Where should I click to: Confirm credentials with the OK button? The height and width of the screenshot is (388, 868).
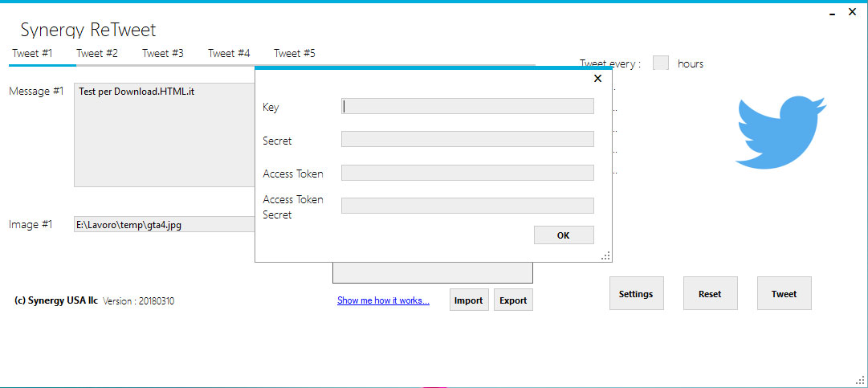click(x=564, y=235)
